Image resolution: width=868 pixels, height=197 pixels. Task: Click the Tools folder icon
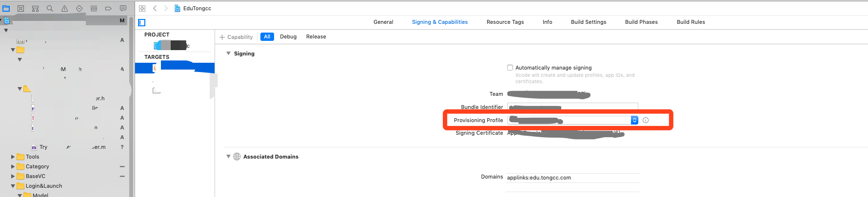coord(20,157)
